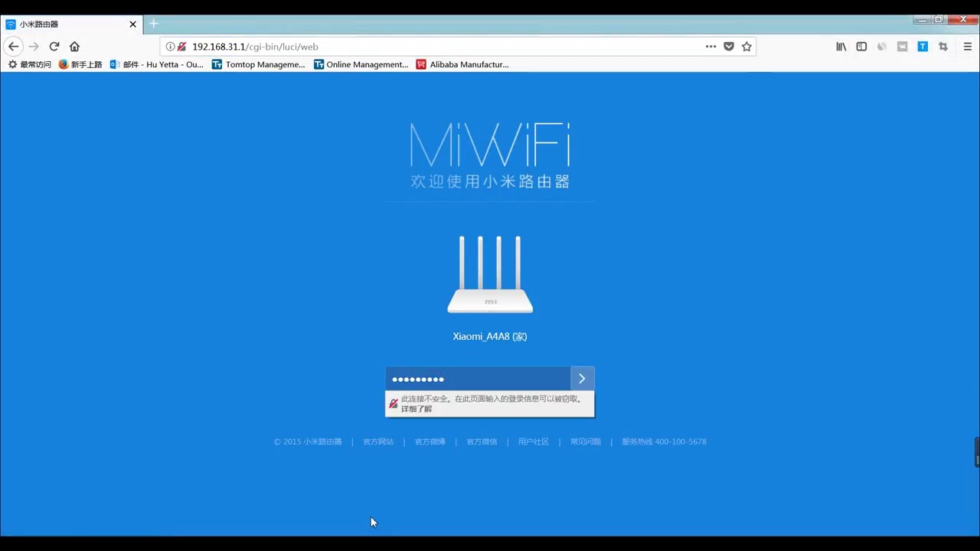This screenshot has height=551, width=980.
Task: Bookmark this page with the star
Action: (x=746, y=47)
